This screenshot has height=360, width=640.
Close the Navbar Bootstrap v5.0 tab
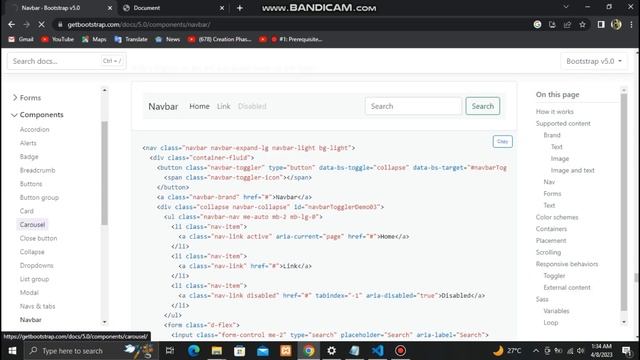pyautogui.click(x=110, y=8)
